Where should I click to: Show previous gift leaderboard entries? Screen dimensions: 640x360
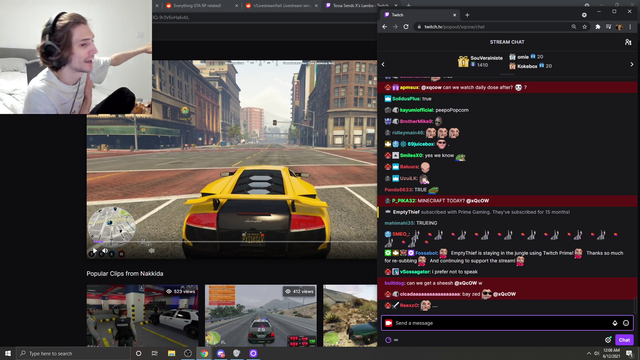pos(383,64)
